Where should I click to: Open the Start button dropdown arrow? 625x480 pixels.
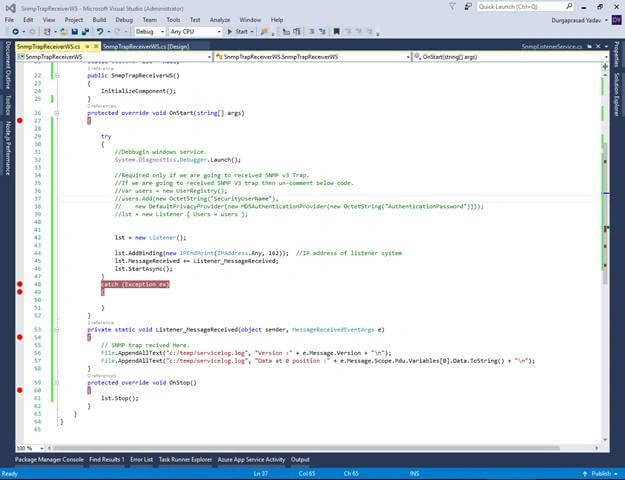[252, 31]
